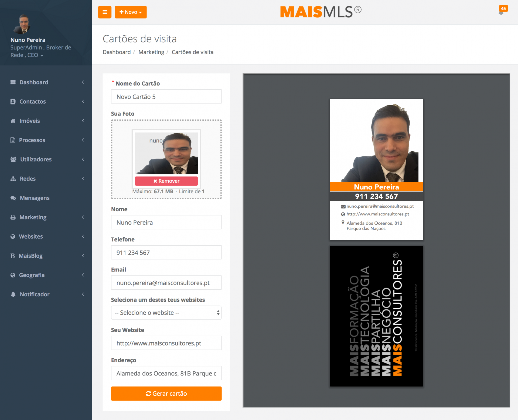Click the Gerar cartão button

pyautogui.click(x=166, y=394)
